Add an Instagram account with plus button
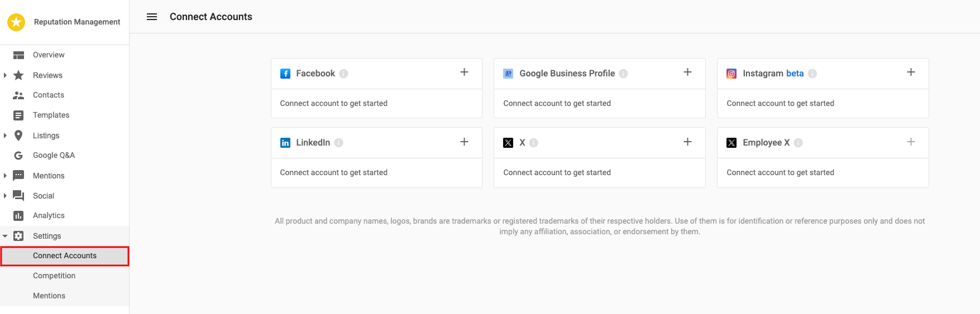The image size is (980, 314). point(911,73)
